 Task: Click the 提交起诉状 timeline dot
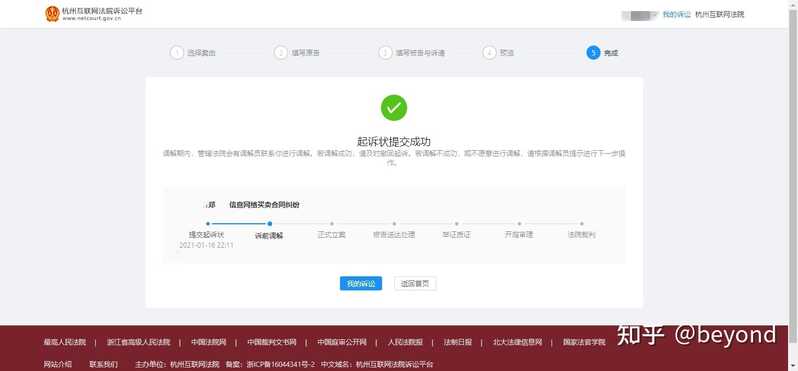(x=208, y=223)
